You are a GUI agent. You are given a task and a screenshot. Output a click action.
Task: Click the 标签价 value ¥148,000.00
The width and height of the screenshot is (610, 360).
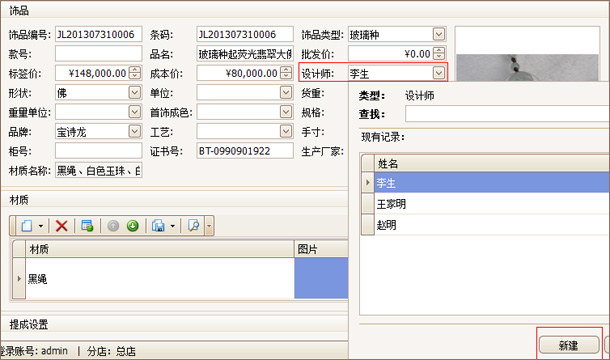click(x=97, y=73)
